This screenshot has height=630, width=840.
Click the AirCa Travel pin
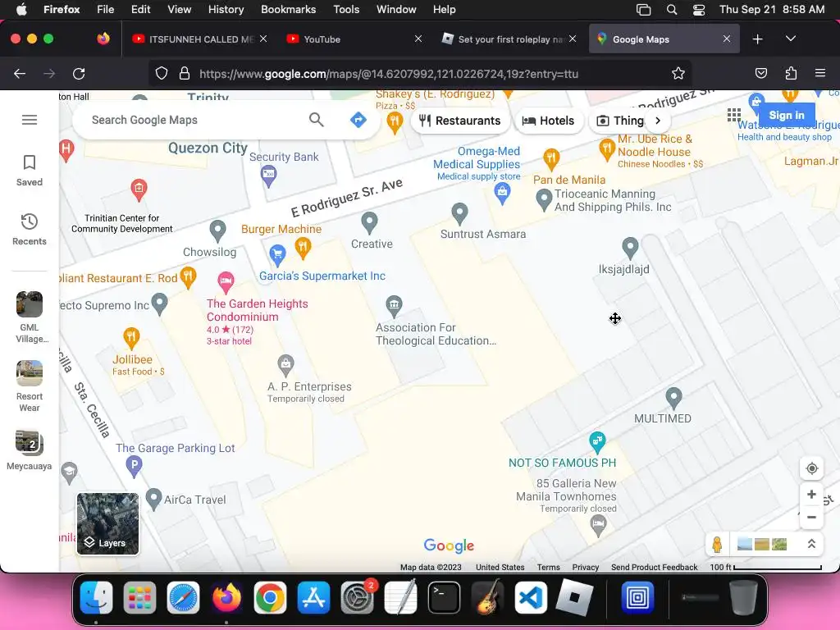point(153,500)
